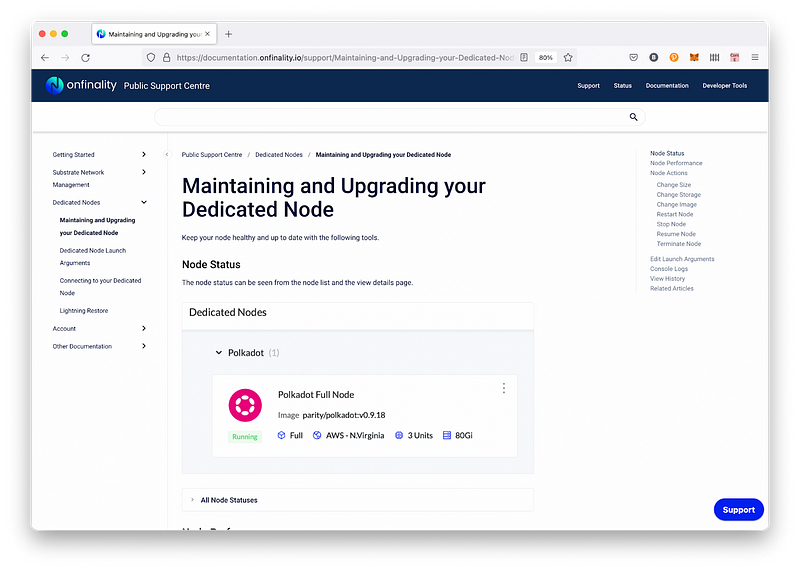Jump to Stop Node section
Image resolution: width=800 pixels, height=571 pixels.
[671, 224]
